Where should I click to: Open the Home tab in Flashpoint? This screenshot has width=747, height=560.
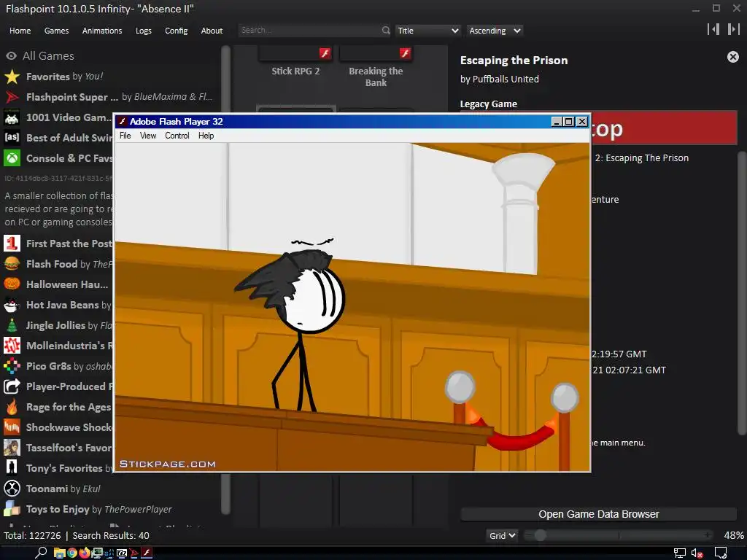tap(20, 31)
